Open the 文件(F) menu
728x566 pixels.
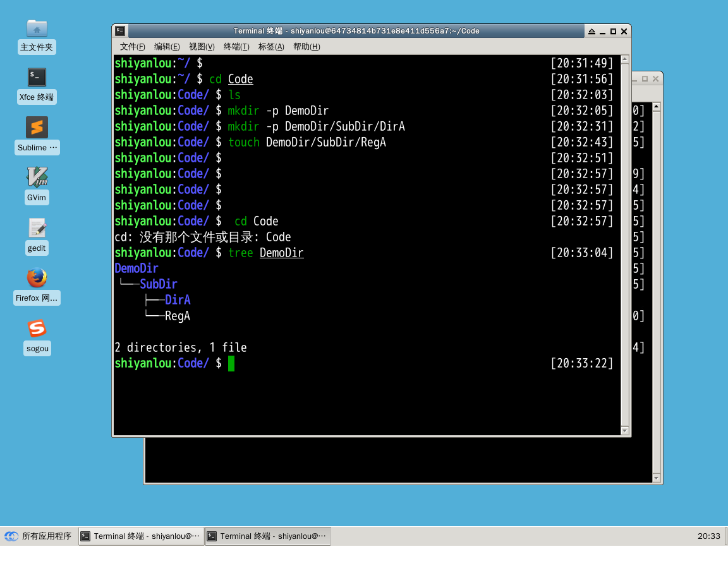click(x=131, y=47)
